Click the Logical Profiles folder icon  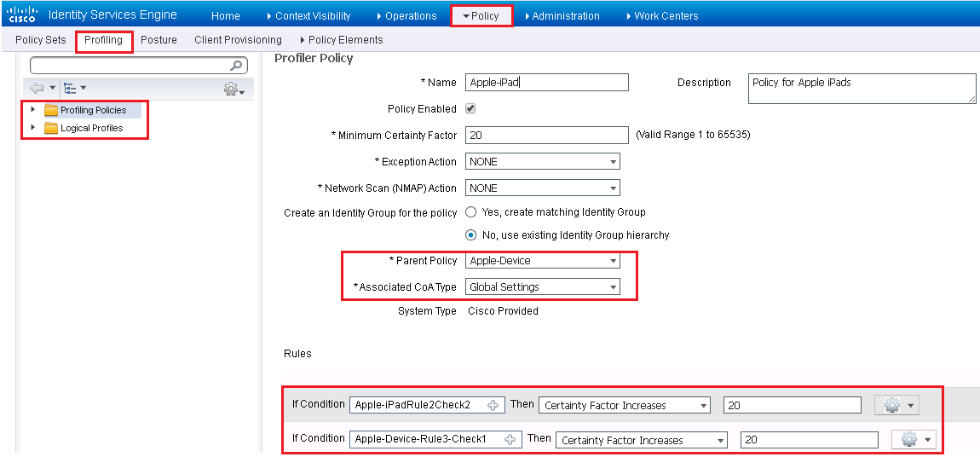coord(51,129)
